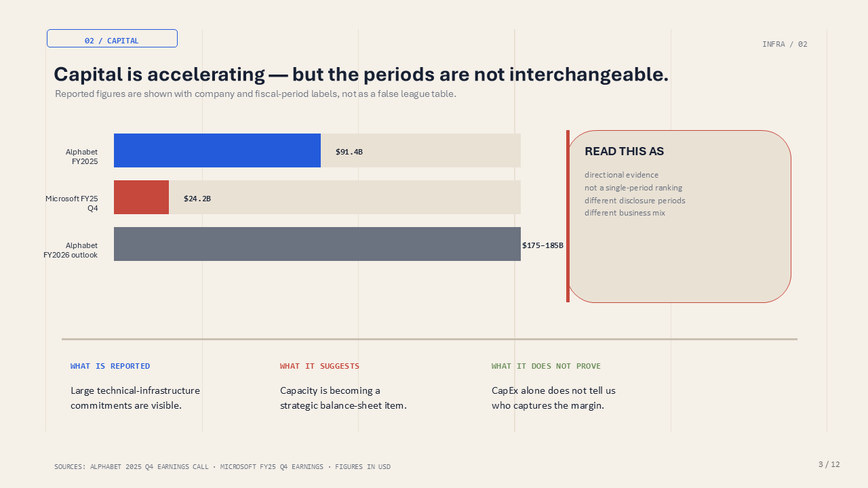868x488 pixels.
Task: Click the 3 / 12 page number
Action: pyautogui.click(x=829, y=464)
